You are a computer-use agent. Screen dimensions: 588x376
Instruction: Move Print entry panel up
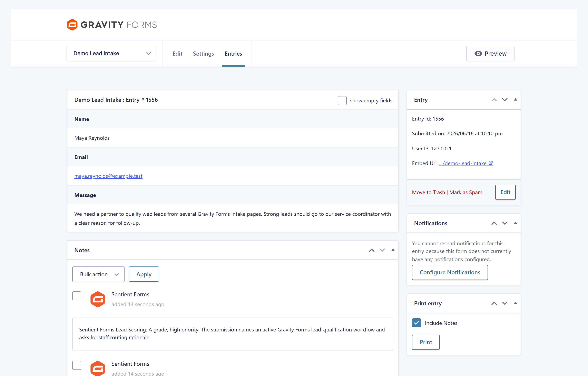pos(494,303)
